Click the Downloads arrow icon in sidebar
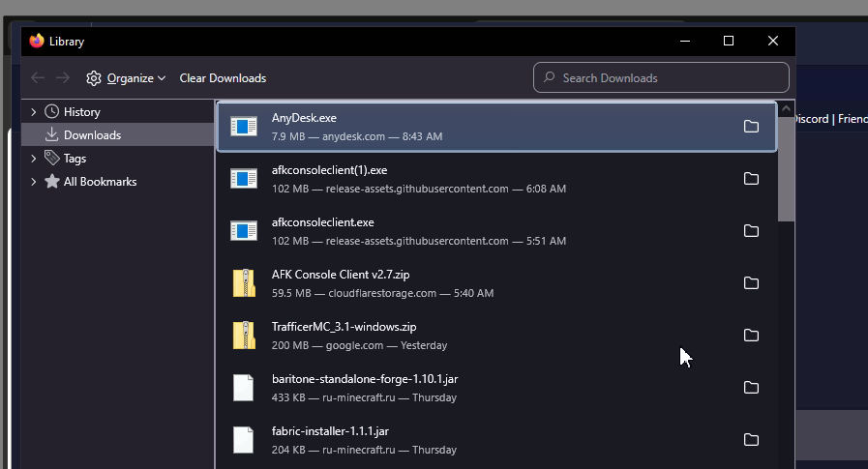 point(51,134)
